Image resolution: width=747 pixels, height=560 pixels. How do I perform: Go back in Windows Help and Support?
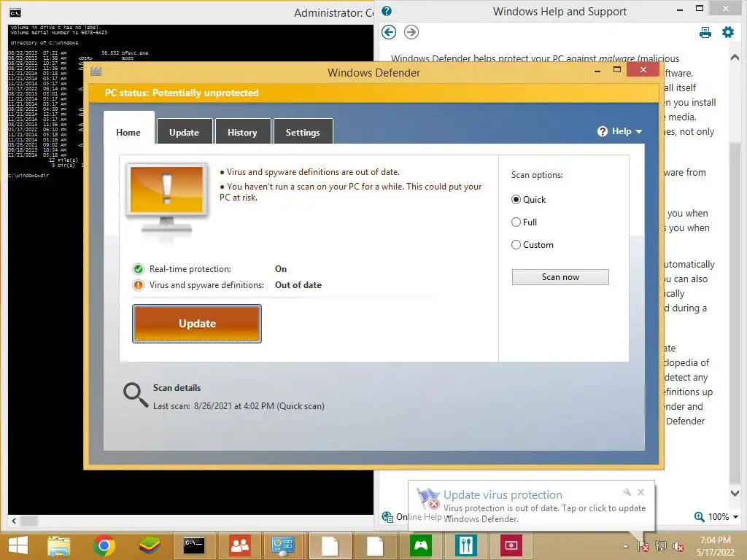[x=389, y=32]
